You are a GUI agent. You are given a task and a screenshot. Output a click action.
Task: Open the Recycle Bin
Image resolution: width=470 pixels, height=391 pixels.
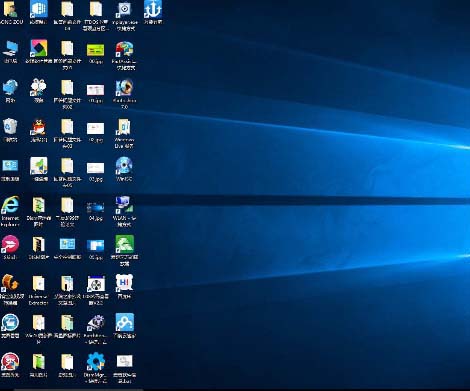(10, 127)
